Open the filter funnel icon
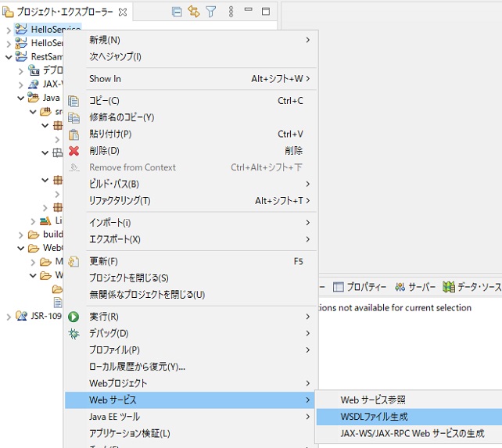This screenshot has width=502, height=448. (x=210, y=12)
